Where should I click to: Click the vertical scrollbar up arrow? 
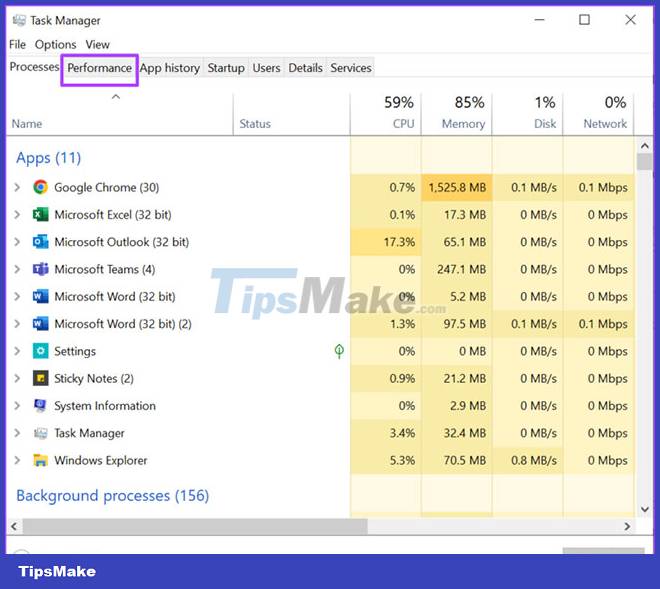[x=644, y=146]
